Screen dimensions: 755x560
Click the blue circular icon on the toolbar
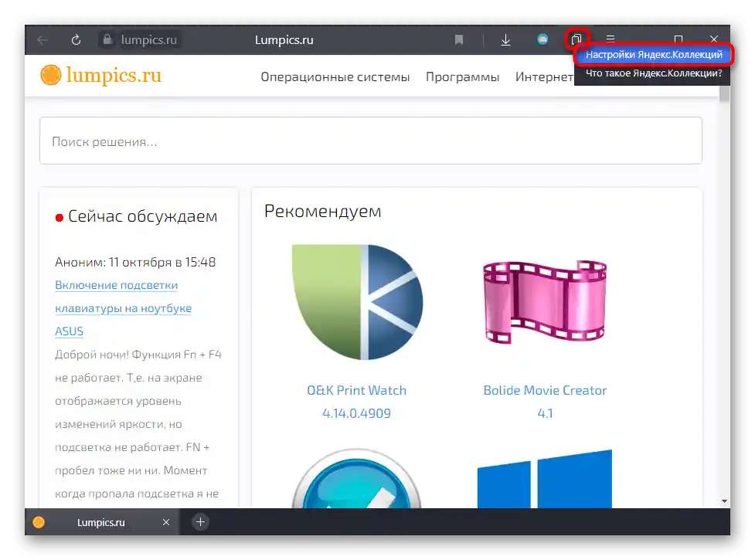click(541, 39)
